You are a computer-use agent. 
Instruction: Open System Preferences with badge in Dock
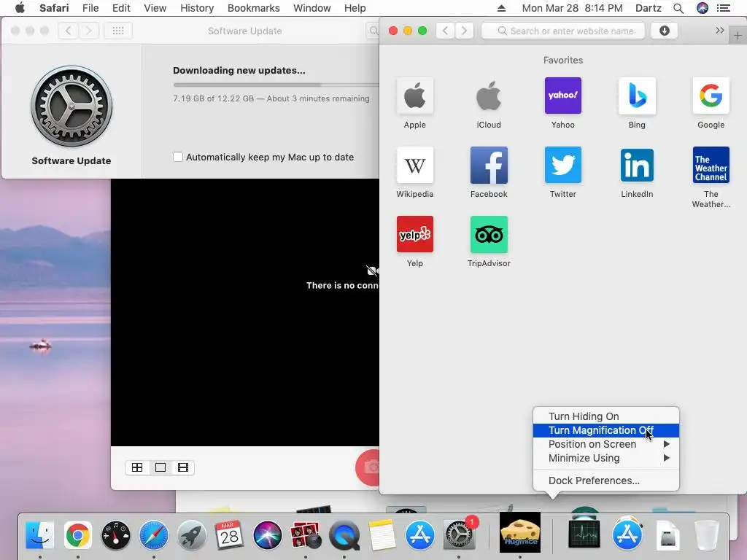click(x=458, y=534)
